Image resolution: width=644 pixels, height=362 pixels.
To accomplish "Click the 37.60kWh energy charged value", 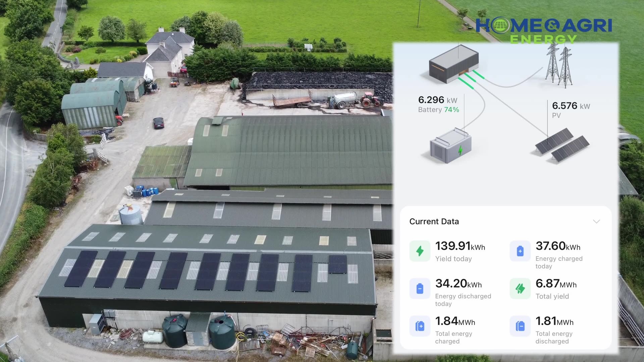I will (558, 246).
